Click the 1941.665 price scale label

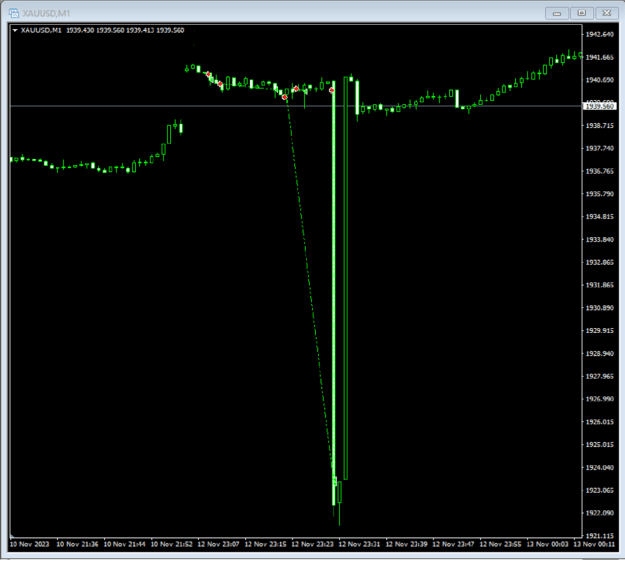(x=599, y=57)
